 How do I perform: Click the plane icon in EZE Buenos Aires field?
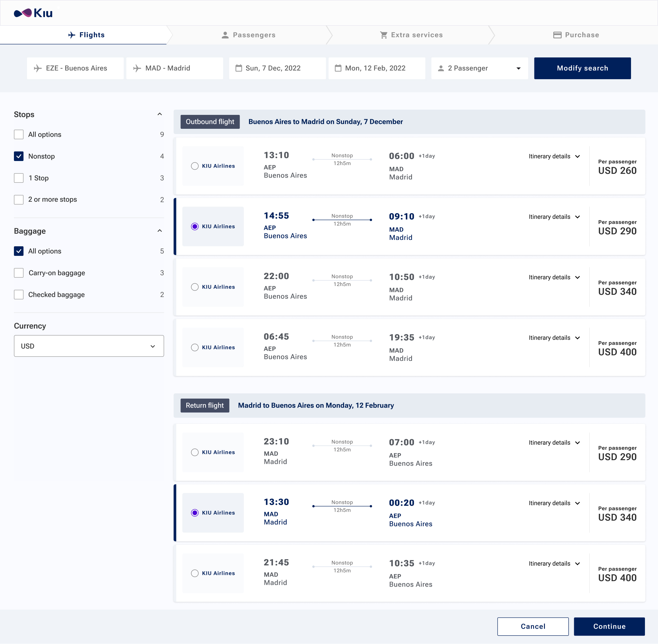(38, 68)
